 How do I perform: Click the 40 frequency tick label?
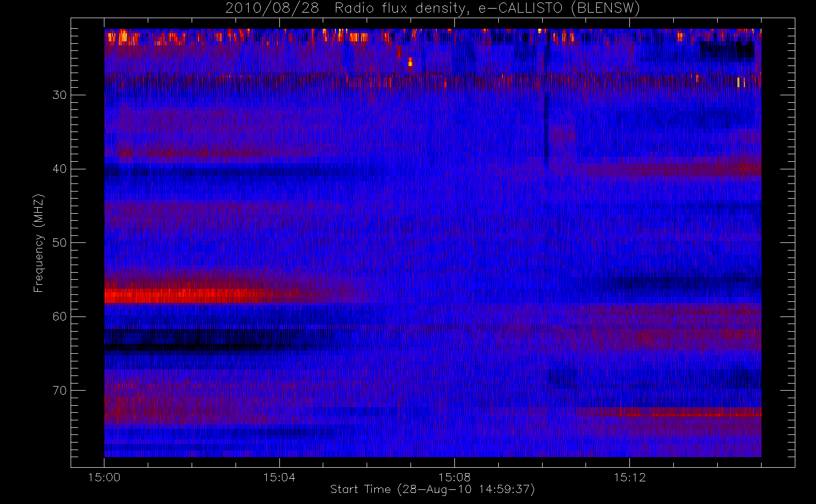tap(60, 169)
